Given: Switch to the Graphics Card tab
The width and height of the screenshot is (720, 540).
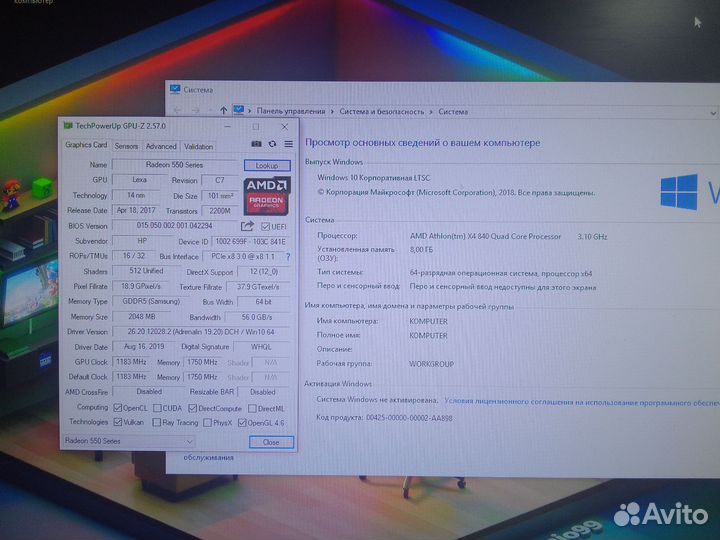Looking at the screenshot, I should pos(86,145).
